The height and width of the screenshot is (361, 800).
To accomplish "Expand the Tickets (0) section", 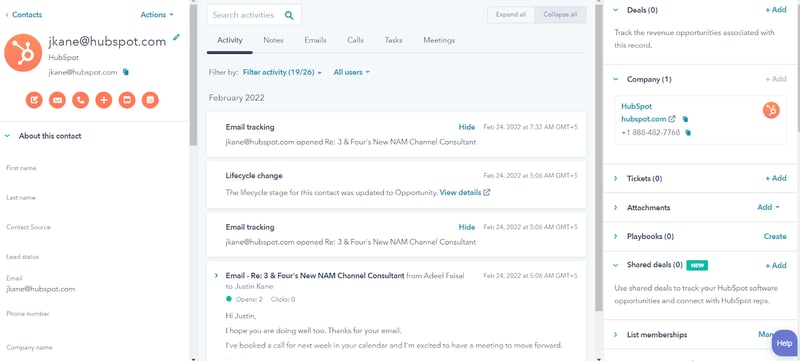I will tap(615, 178).
